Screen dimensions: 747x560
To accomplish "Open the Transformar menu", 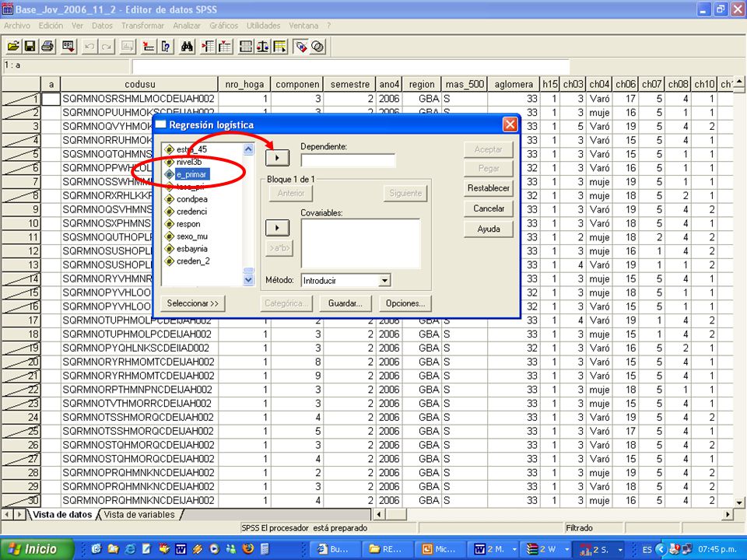I will [x=142, y=26].
